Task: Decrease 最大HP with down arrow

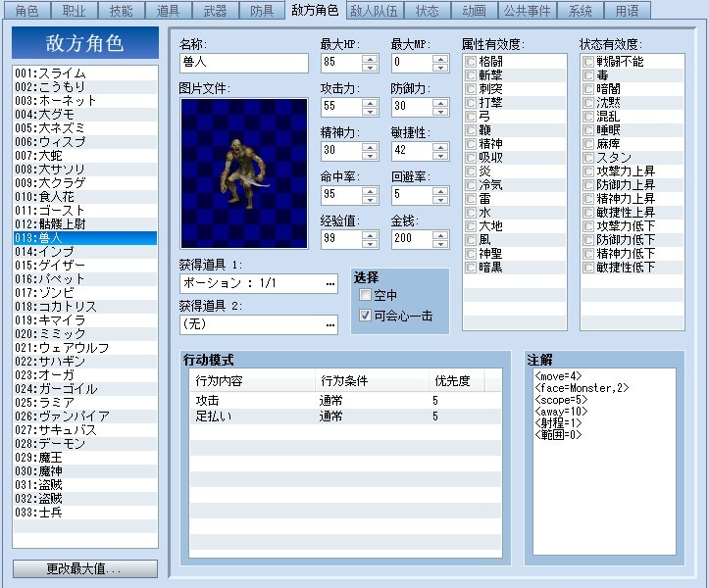Action: coord(370,68)
